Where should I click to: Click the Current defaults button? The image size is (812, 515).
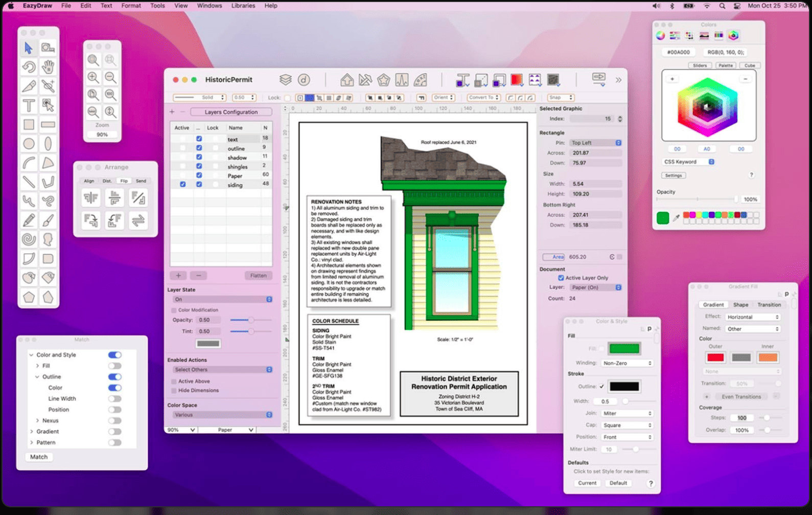point(587,483)
